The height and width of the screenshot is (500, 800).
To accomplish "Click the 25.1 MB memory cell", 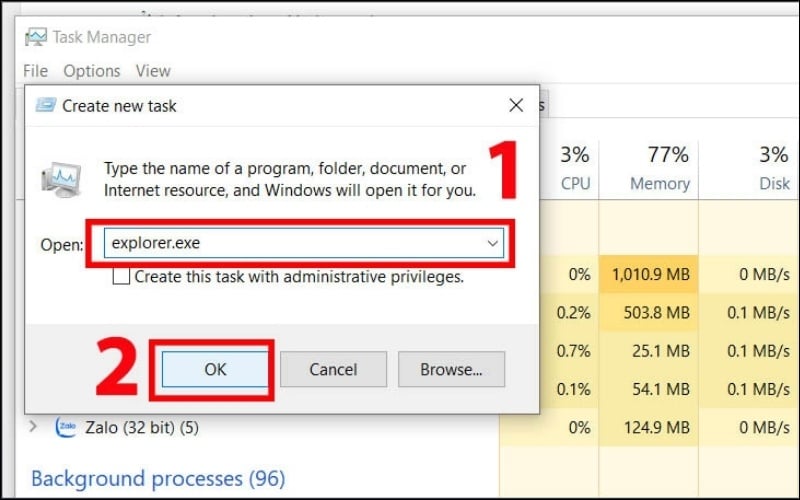I will coord(648,351).
